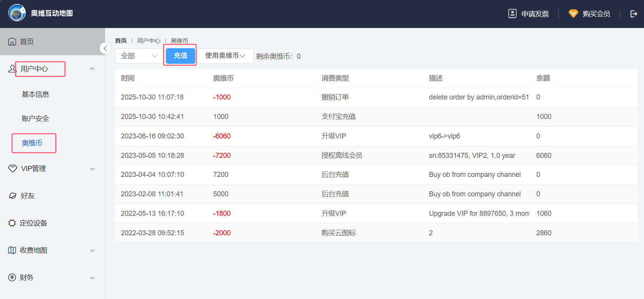Click the invoice application icon
This screenshot has height=299, width=644.
tap(512, 14)
